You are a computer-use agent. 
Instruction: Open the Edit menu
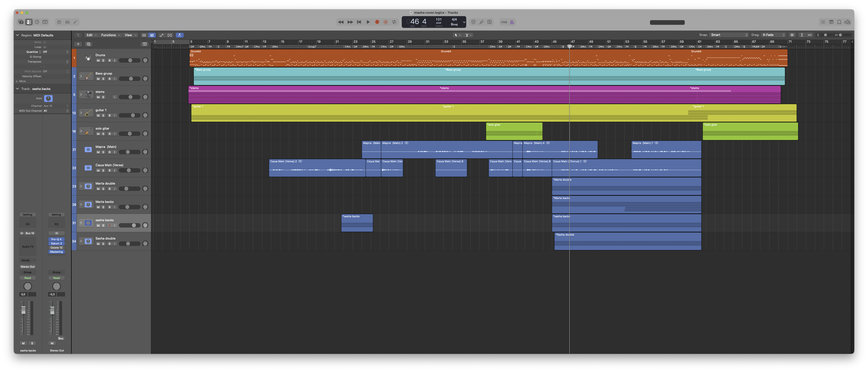[91, 35]
